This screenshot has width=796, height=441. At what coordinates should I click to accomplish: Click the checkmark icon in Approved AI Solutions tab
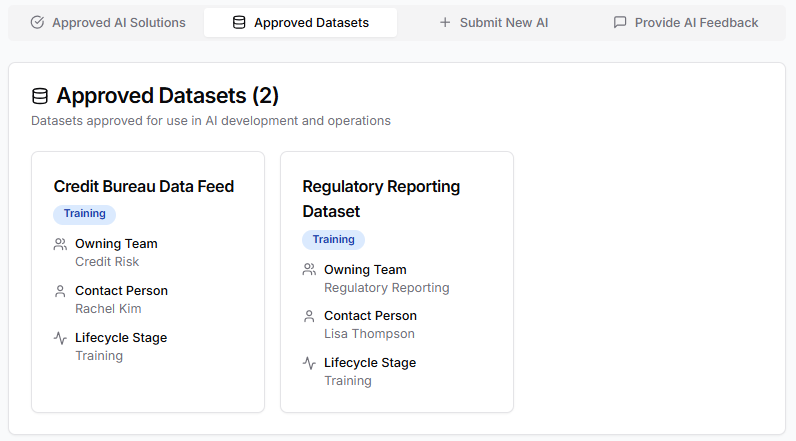point(38,23)
